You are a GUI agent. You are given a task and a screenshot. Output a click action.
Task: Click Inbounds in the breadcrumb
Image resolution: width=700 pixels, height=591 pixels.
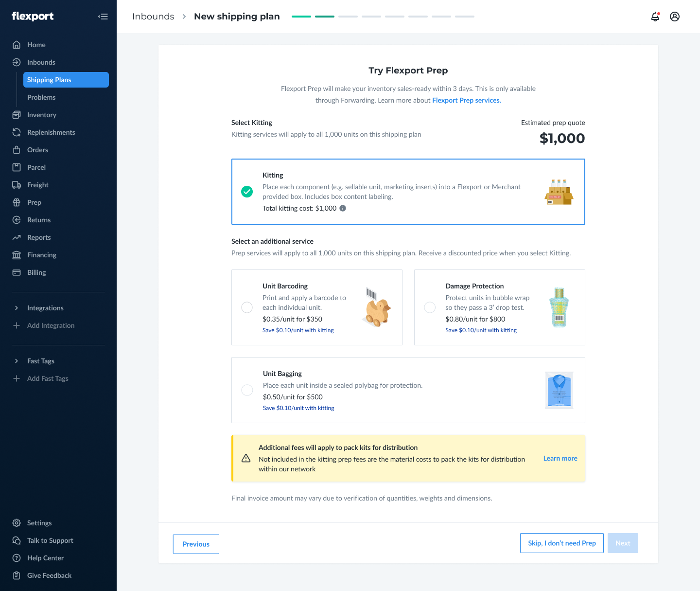153,17
